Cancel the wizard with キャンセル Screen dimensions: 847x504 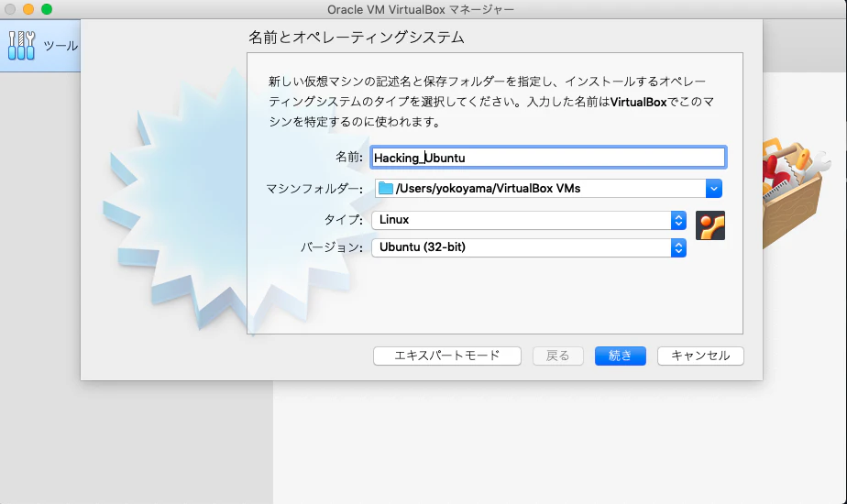700,356
